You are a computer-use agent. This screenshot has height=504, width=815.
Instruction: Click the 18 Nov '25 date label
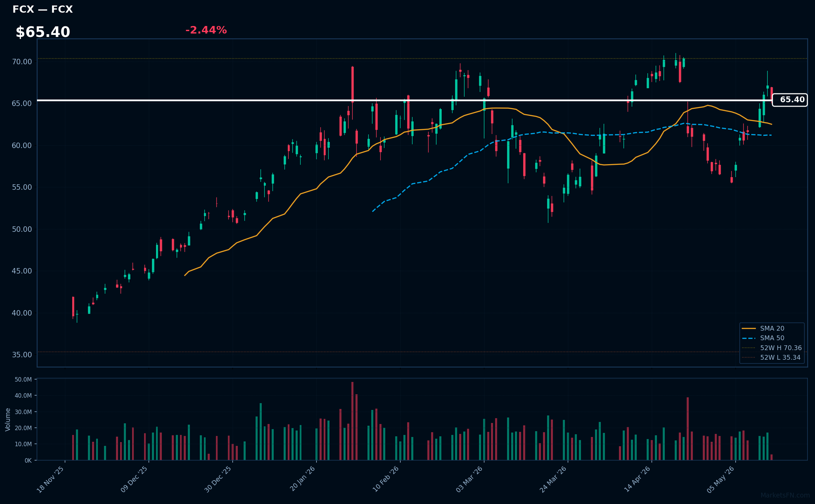coord(50,479)
